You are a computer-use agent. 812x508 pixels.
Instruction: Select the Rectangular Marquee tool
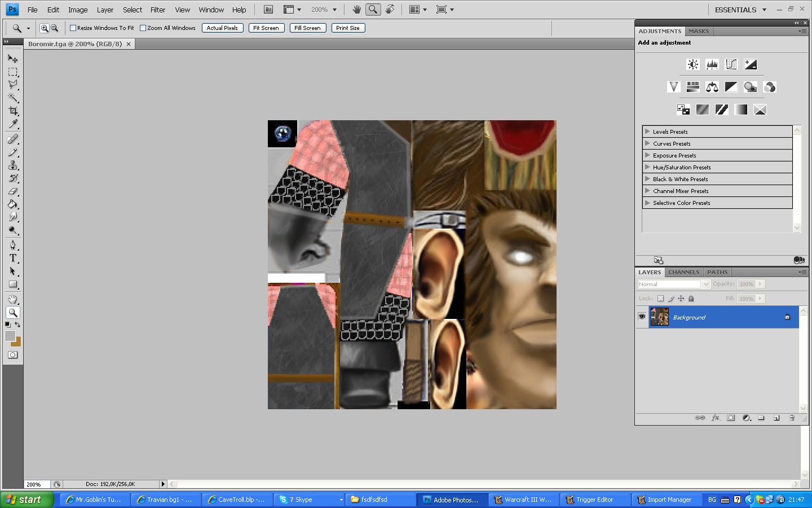pos(13,72)
